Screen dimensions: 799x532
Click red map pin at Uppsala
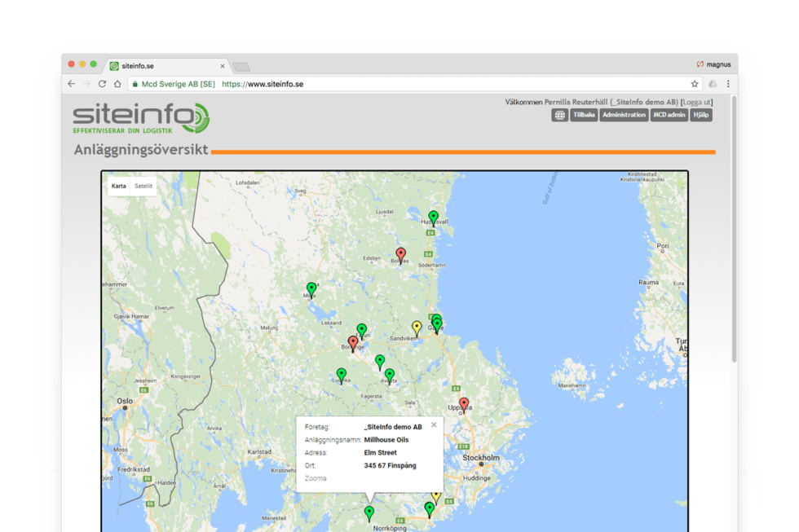click(464, 405)
